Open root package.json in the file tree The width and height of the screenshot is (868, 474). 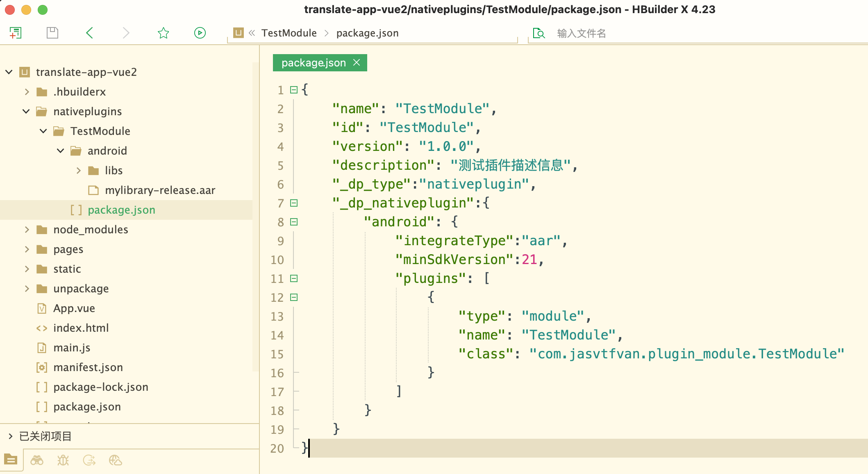[x=87, y=407]
